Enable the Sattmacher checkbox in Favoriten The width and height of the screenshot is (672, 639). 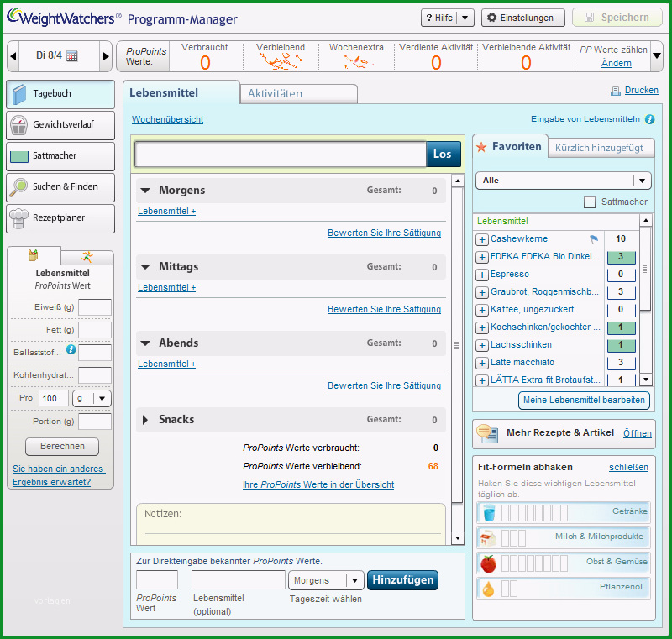pos(590,202)
